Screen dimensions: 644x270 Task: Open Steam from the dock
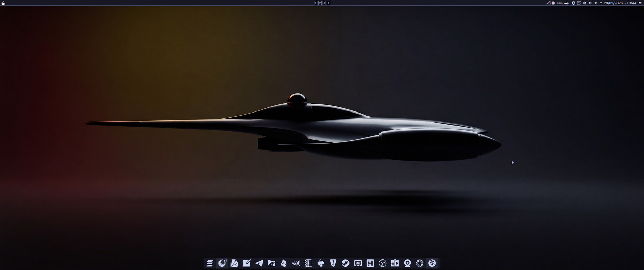click(x=345, y=263)
